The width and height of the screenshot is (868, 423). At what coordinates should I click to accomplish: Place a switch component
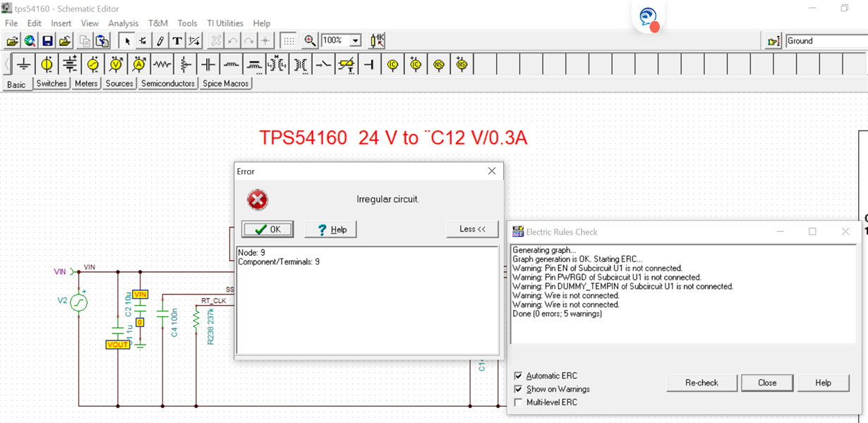323,64
